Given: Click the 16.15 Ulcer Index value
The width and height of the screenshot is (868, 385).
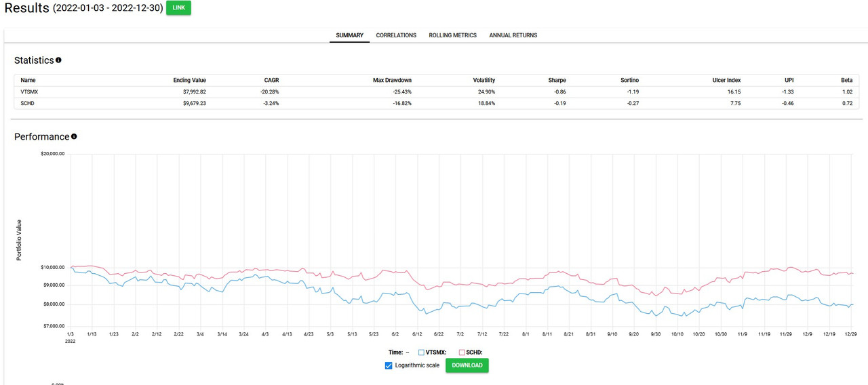Looking at the screenshot, I should coord(734,92).
